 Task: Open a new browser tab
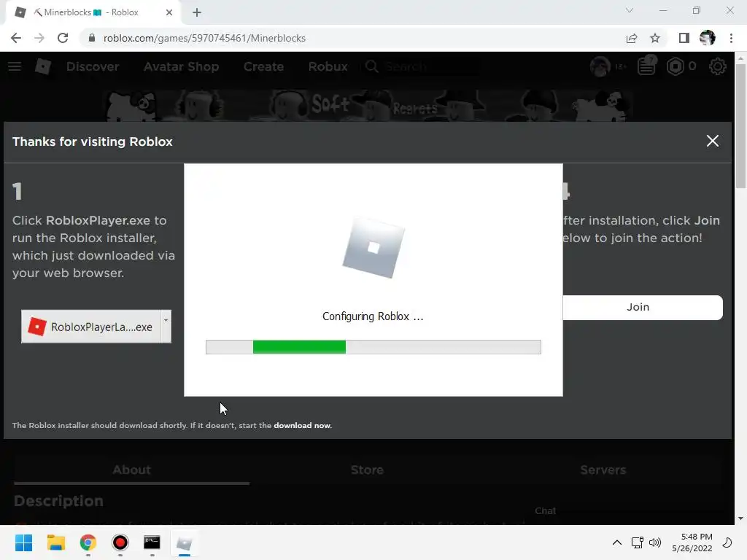[197, 12]
